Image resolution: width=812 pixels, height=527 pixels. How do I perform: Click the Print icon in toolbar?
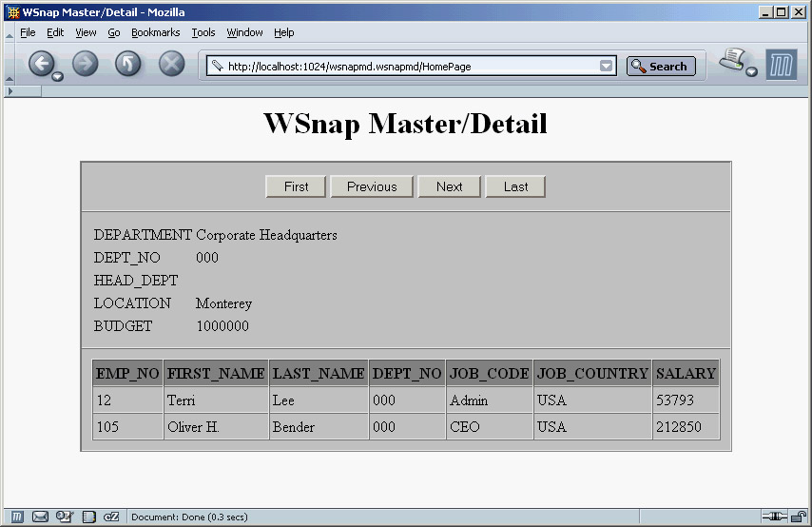732,62
